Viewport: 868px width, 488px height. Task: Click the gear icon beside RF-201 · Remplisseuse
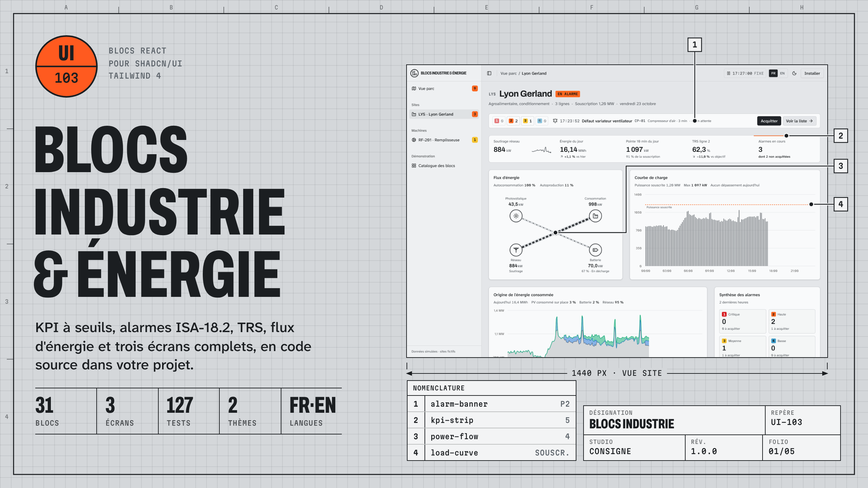pyautogui.click(x=414, y=140)
